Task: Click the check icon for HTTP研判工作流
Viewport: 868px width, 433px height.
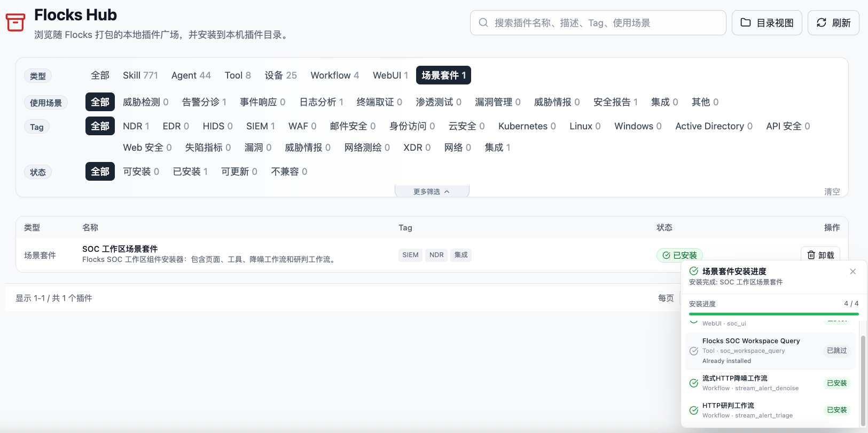Action: (x=693, y=410)
